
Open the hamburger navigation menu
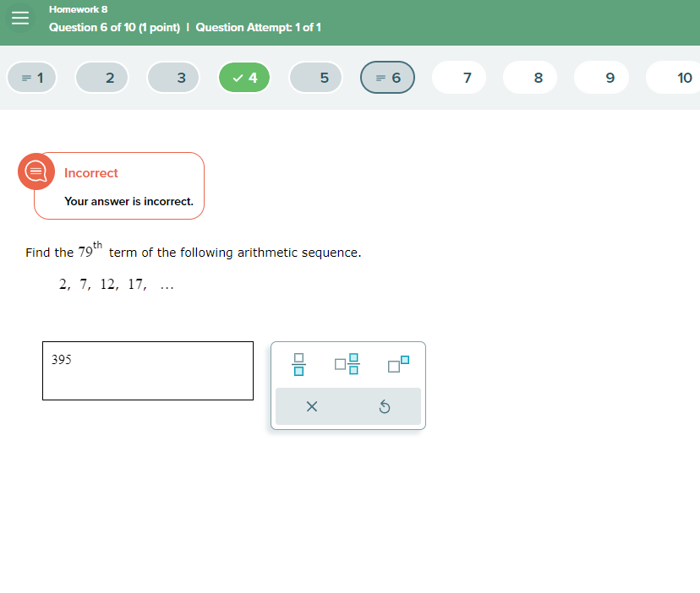(x=20, y=17)
